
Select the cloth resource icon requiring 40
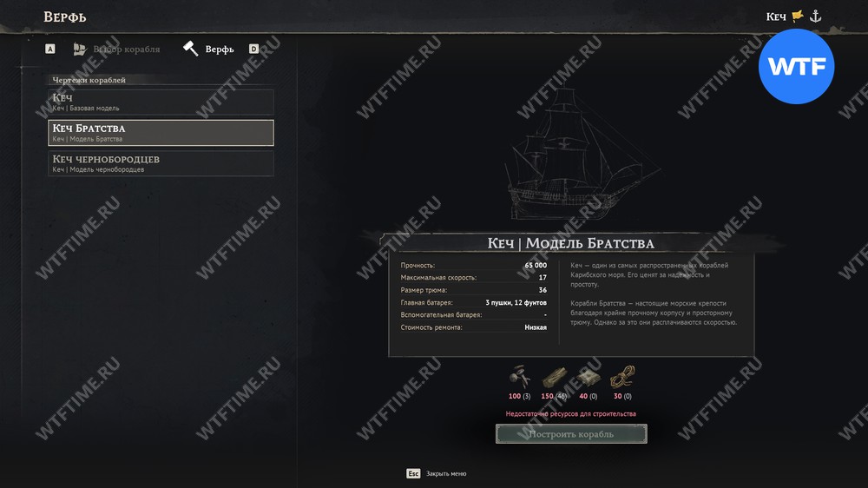click(589, 377)
